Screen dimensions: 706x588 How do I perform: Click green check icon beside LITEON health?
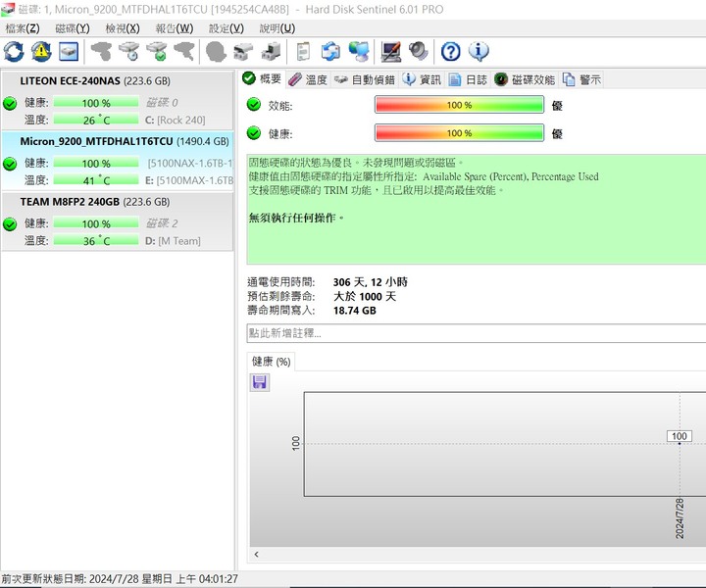click(x=10, y=104)
